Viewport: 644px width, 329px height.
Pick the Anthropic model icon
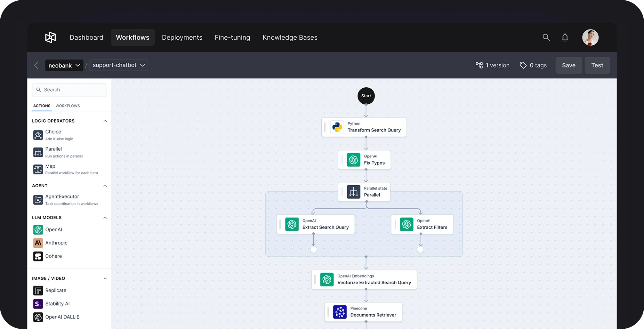tap(38, 243)
